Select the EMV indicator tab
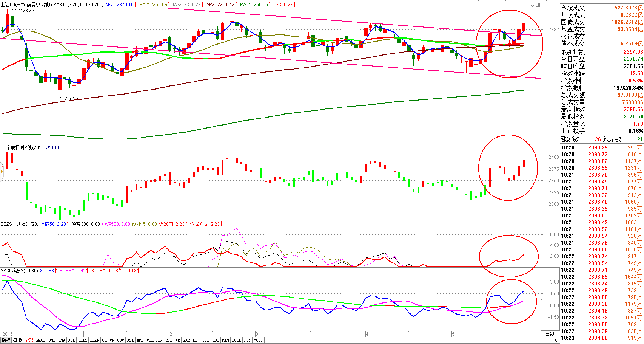Image resolution: width=644 pixels, height=344 pixels. pos(140,340)
